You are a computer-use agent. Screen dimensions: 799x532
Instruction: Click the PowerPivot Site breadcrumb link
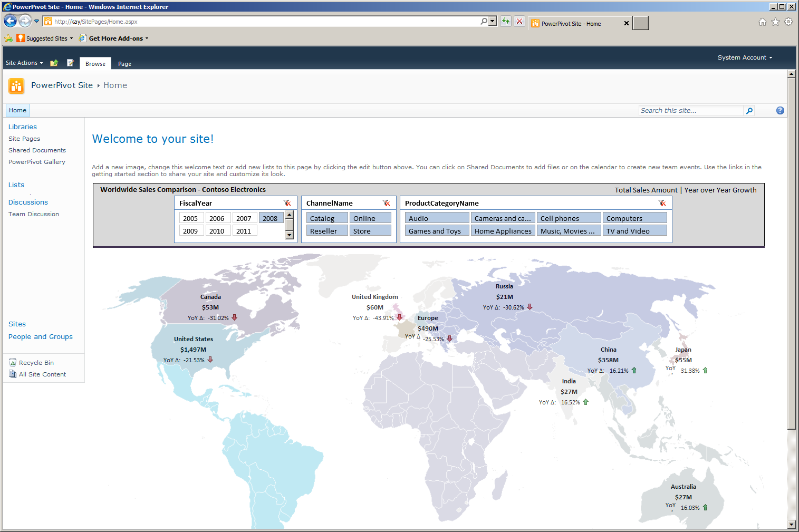click(62, 85)
